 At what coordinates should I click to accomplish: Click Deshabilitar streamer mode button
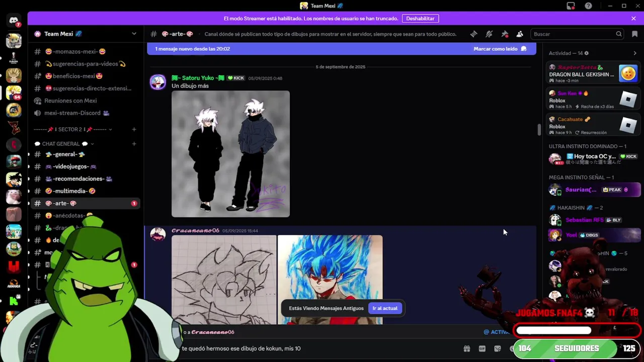tap(420, 18)
